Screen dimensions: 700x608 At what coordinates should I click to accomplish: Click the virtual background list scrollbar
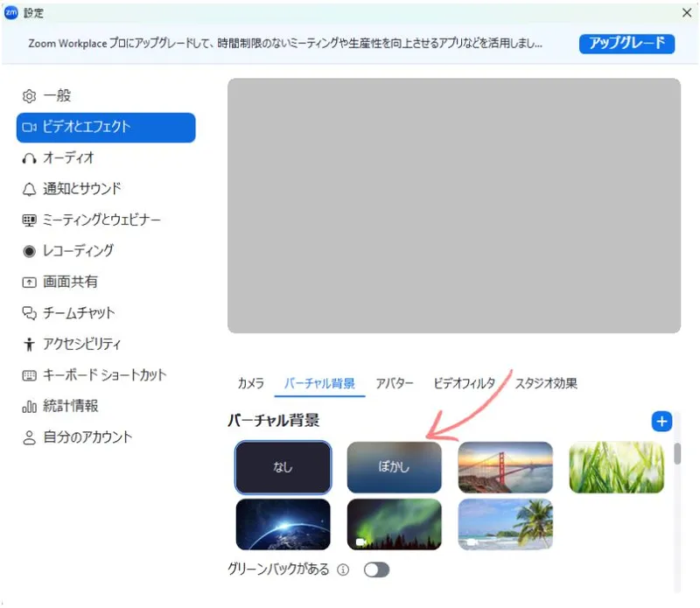(x=677, y=455)
